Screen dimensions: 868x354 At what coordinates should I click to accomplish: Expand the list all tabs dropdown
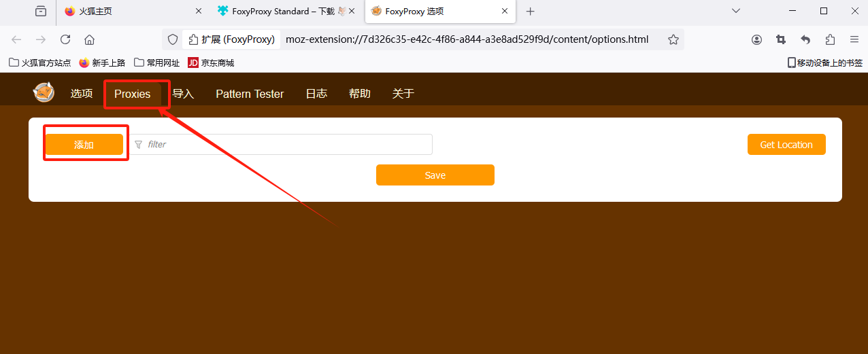pos(736,11)
